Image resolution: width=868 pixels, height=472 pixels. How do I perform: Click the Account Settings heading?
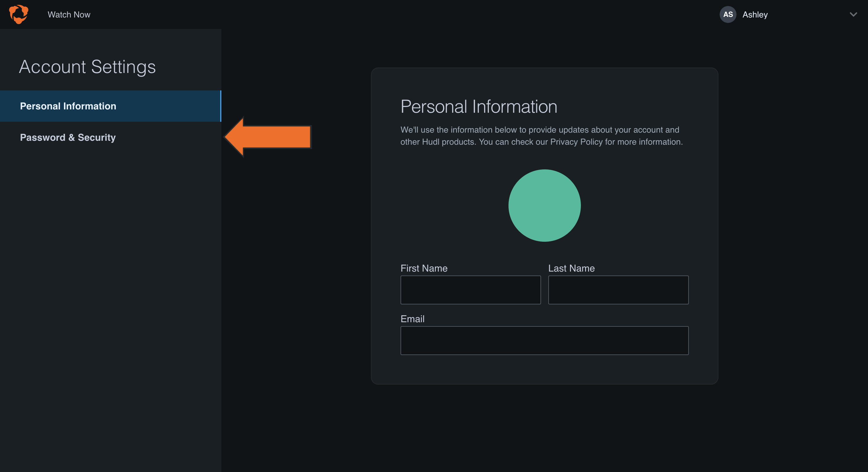click(87, 66)
